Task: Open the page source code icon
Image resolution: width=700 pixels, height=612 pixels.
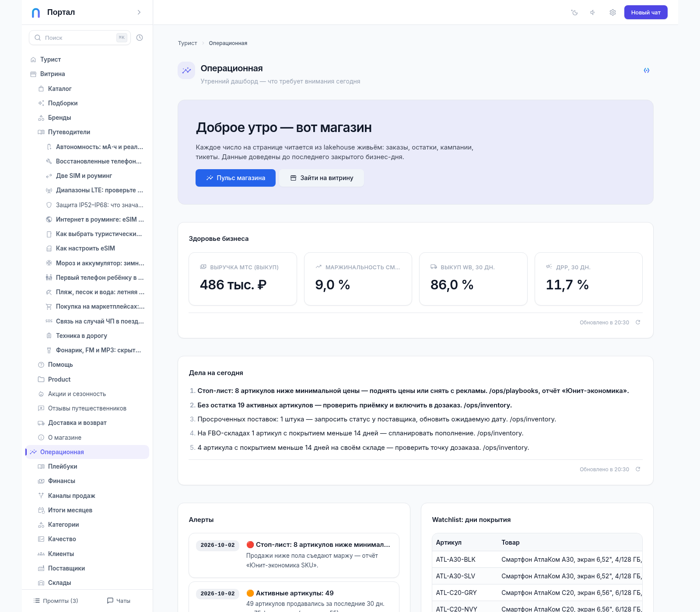Action: click(x=646, y=70)
